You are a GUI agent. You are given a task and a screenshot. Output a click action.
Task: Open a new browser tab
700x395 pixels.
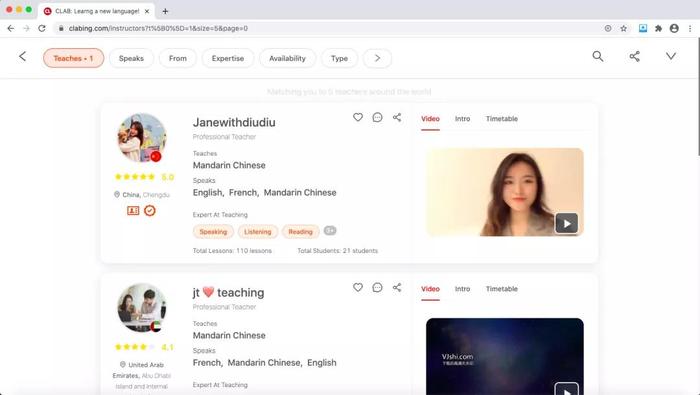click(165, 11)
